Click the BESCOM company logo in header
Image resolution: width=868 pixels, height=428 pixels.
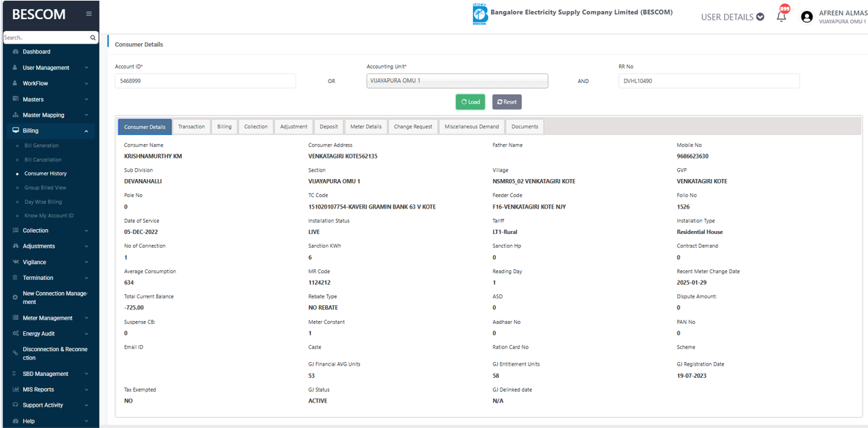point(480,14)
